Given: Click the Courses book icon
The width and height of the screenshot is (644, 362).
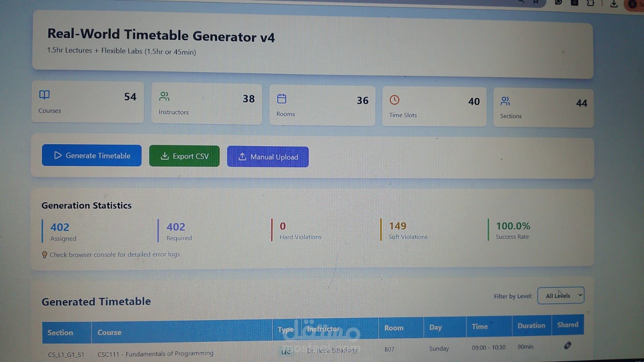Looking at the screenshot, I should click(44, 95).
